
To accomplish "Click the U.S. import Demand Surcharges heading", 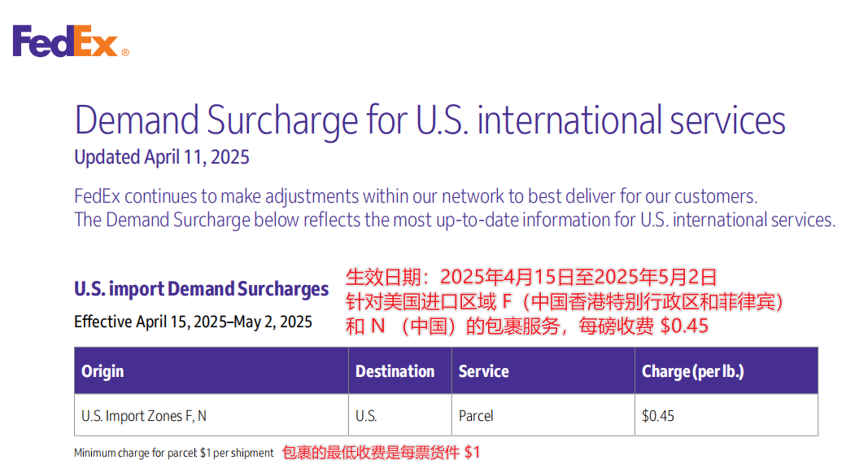I will point(201,289).
